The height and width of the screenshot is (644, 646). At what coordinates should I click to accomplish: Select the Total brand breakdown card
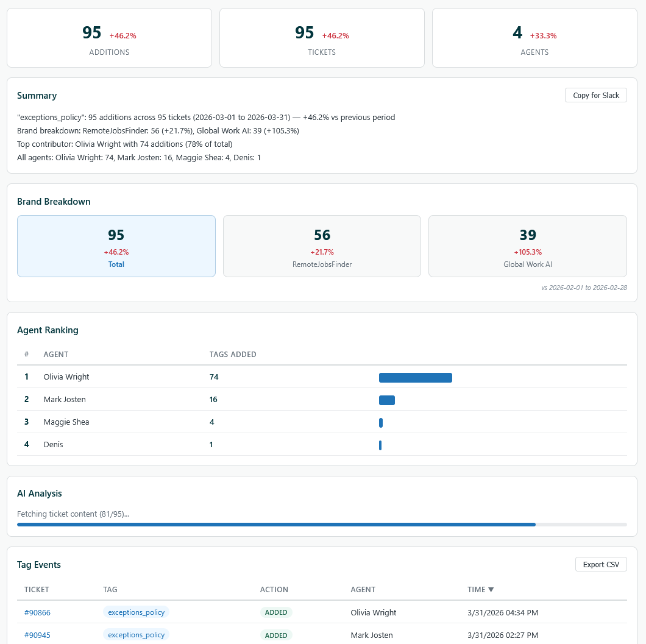(116, 246)
